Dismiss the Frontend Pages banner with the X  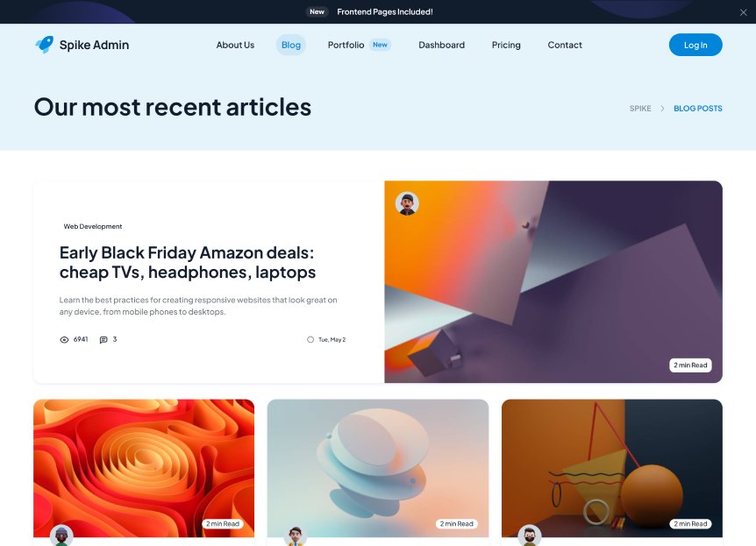743,12
